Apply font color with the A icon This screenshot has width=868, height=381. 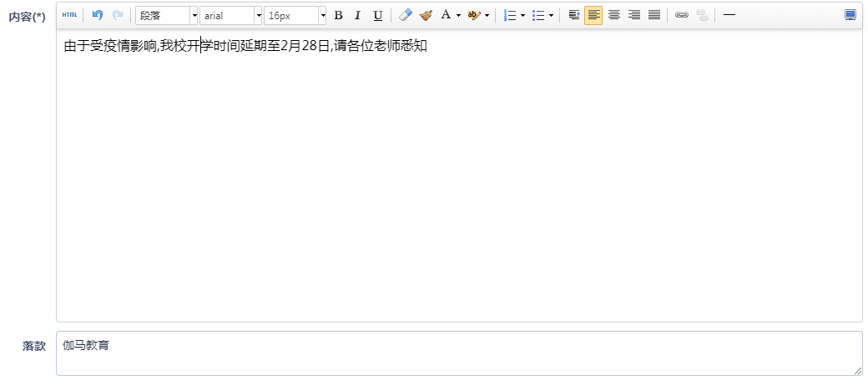446,16
